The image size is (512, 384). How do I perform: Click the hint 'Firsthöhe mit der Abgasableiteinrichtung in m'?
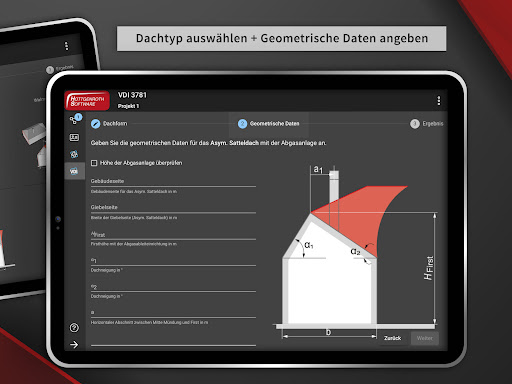[x=134, y=244]
